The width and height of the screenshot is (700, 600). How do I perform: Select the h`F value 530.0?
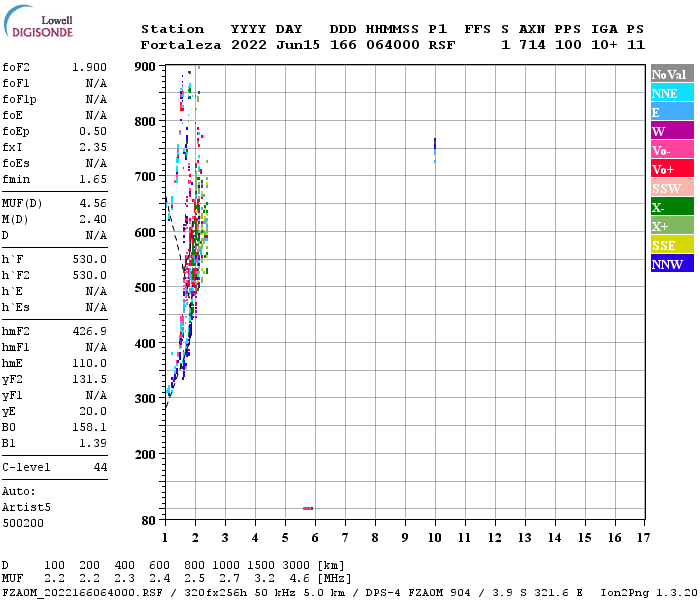(x=89, y=259)
